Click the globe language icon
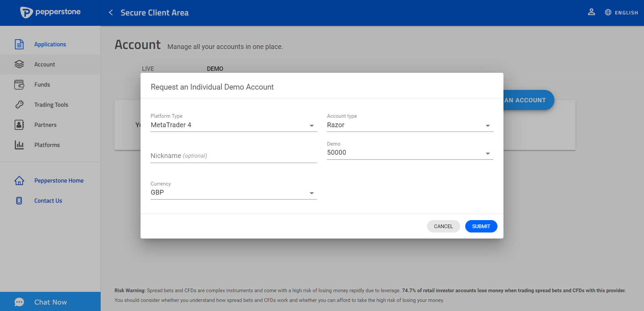 point(608,12)
